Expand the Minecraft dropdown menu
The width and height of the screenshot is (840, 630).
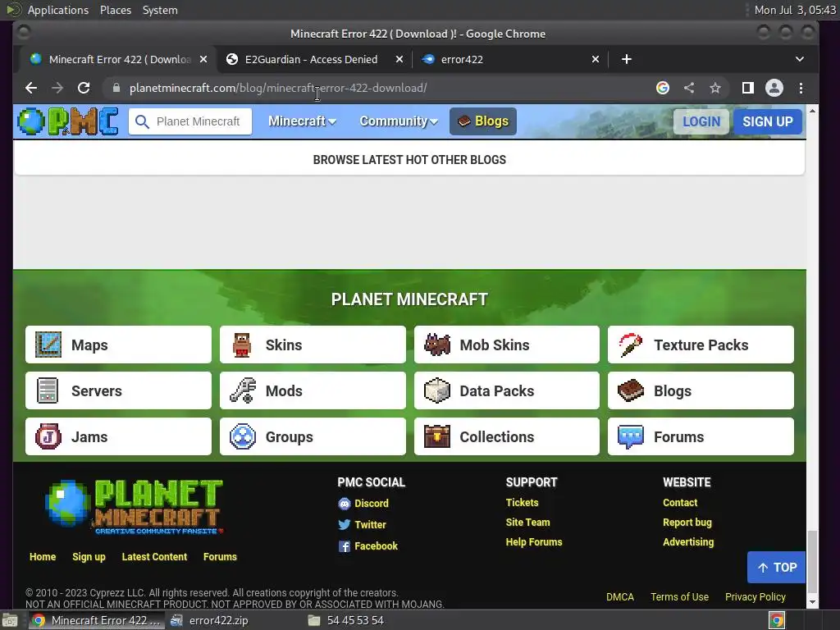pos(302,121)
